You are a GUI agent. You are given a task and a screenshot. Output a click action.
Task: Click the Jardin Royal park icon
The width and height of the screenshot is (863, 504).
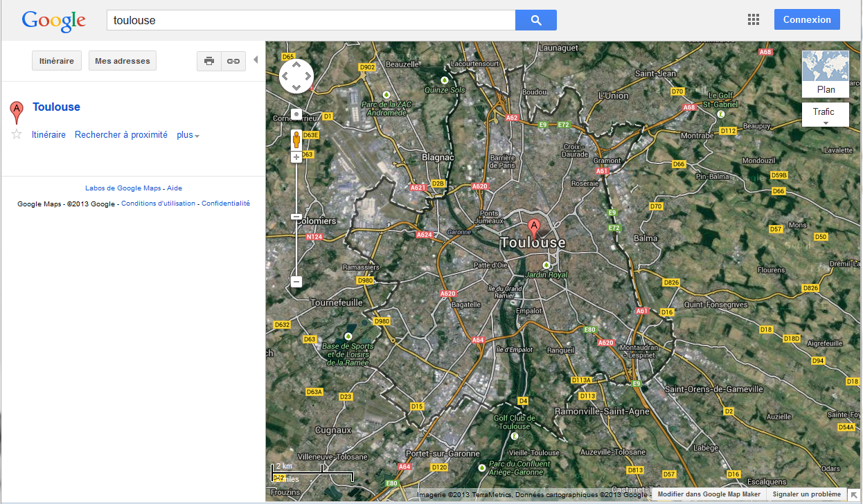click(546, 265)
